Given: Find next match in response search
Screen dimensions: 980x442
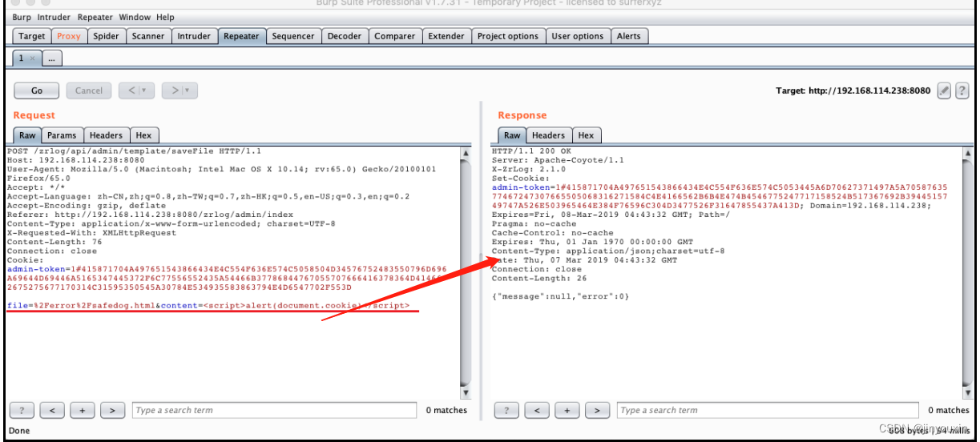Looking at the screenshot, I should click(x=598, y=410).
